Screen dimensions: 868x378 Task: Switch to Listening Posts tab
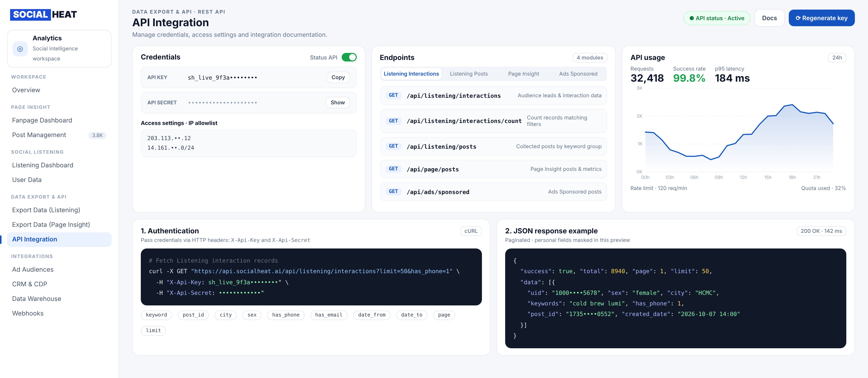pos(468,74)
